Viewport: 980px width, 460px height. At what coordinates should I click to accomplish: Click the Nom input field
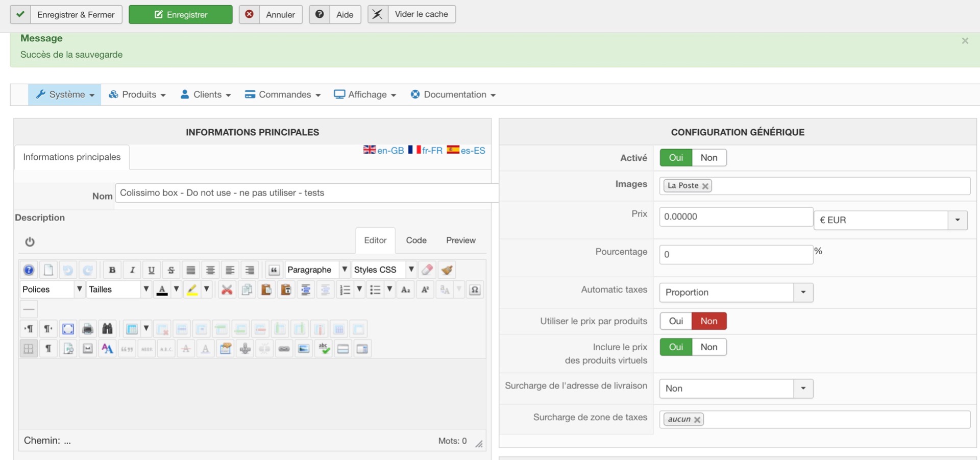(306, 193)
